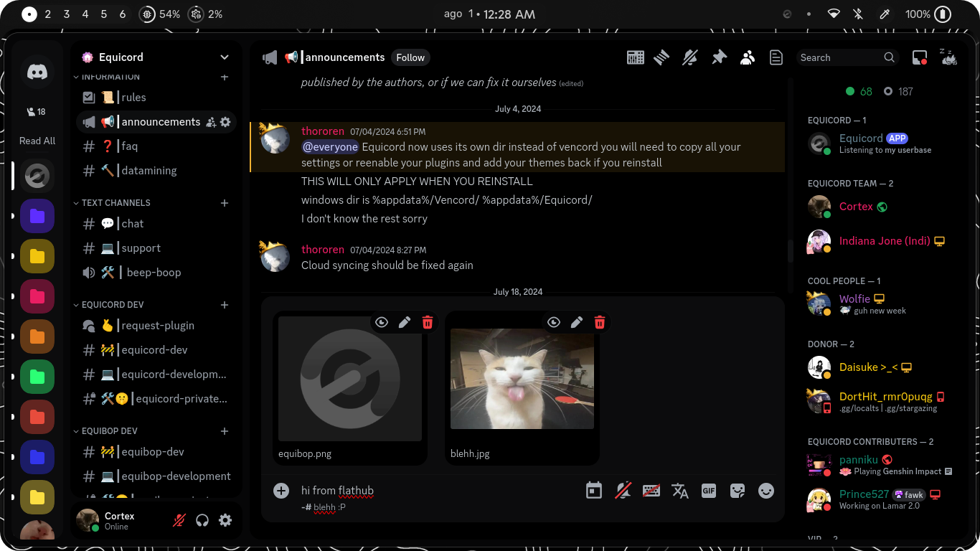Switch to the support channel
This screenshot has width=980, height=551.
click(156, 248)
